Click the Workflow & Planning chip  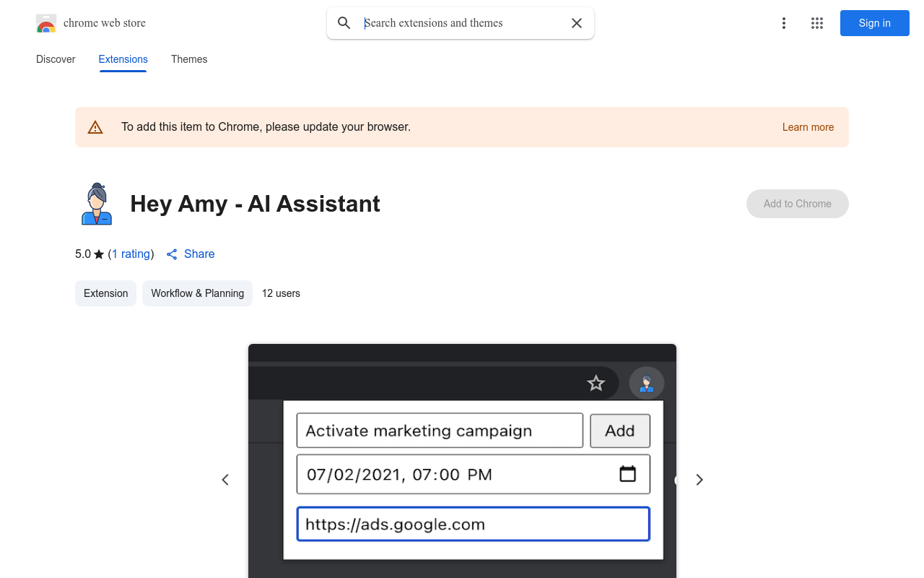(197, 293)
